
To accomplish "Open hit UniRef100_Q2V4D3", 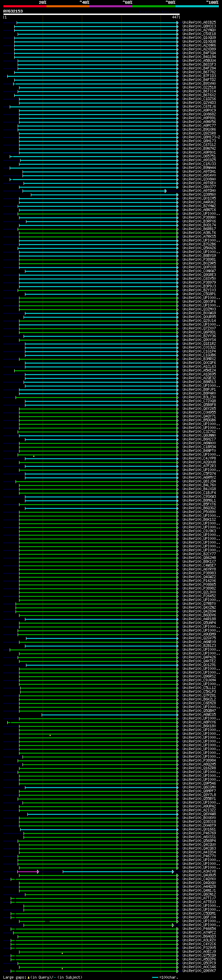I will point(199,103).
